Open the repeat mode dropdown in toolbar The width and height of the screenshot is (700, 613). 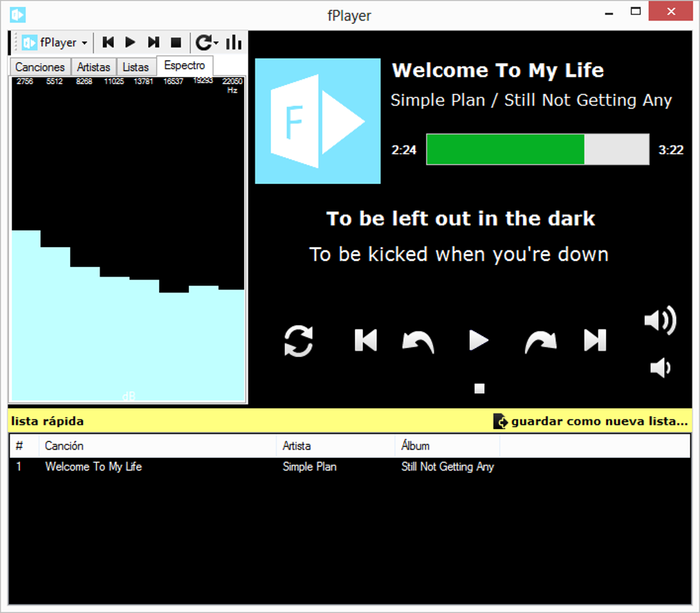click(207, 43)
